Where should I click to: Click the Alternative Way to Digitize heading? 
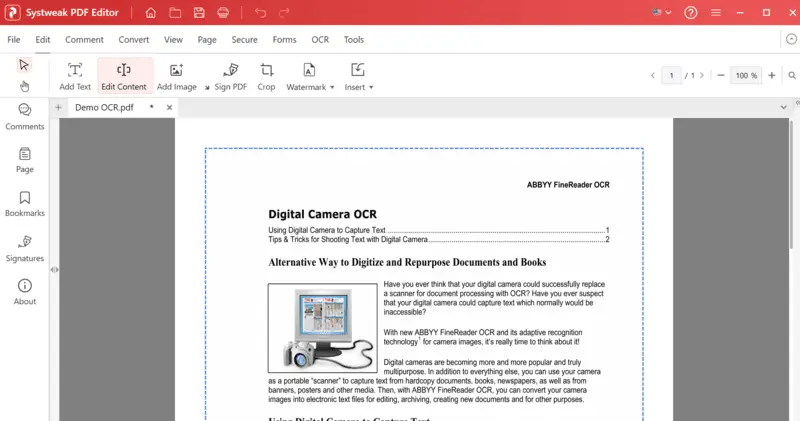(x=407, y=262)
